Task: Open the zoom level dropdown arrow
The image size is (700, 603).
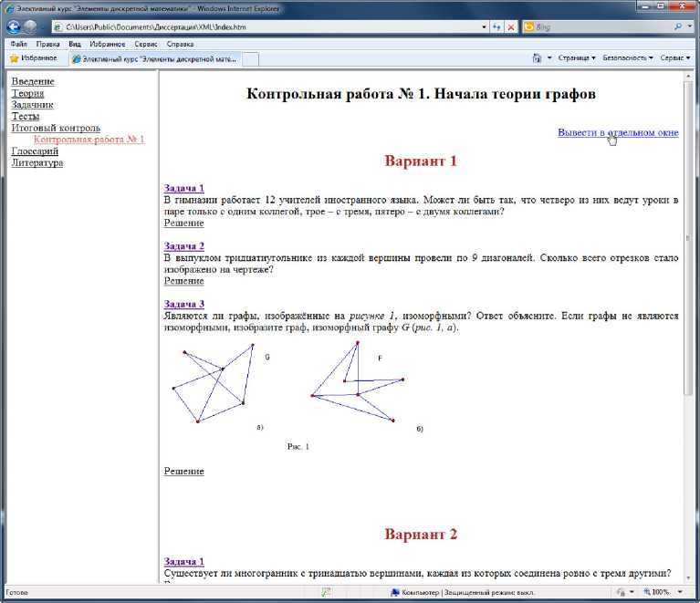Action: pyautogui.click(x=680, y=592)
